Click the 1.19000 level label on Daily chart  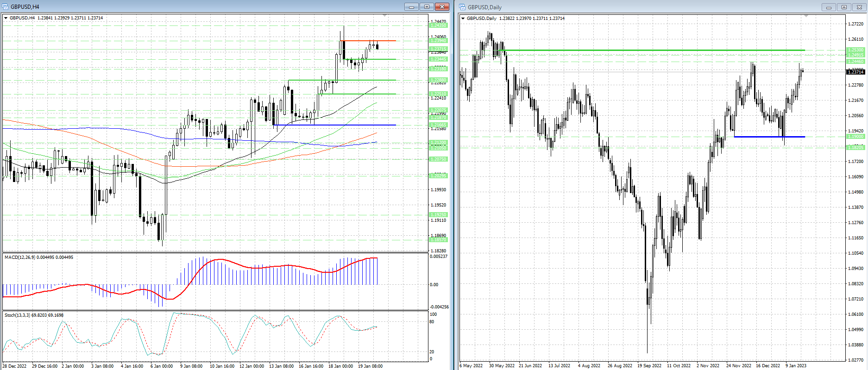[x=855, y=137]
